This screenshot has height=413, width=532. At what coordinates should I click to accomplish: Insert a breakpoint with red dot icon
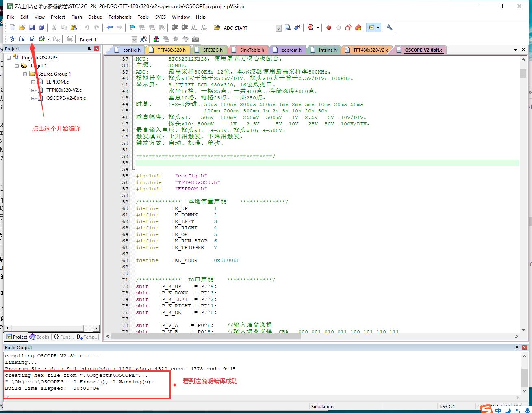tap(329, 28)
